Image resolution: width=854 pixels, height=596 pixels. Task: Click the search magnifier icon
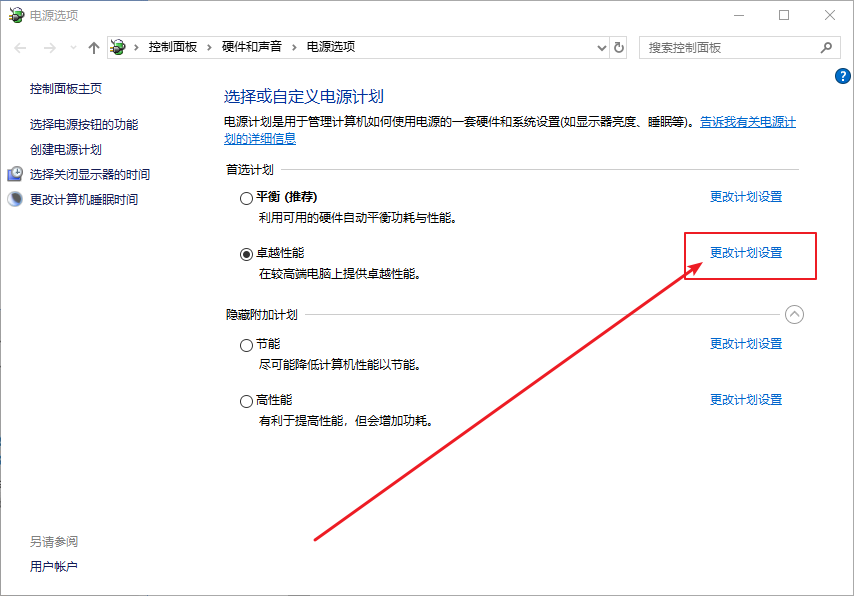[x=826, y=47]
